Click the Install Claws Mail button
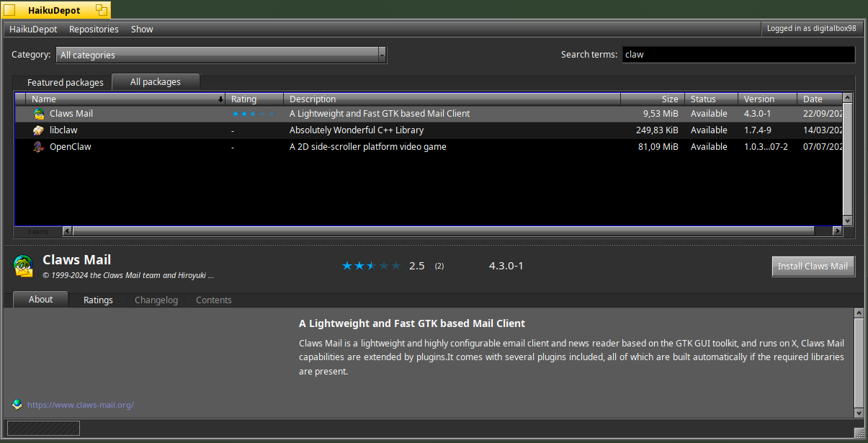This screenshot has height=443, width=868. click(x=813, y=266)
